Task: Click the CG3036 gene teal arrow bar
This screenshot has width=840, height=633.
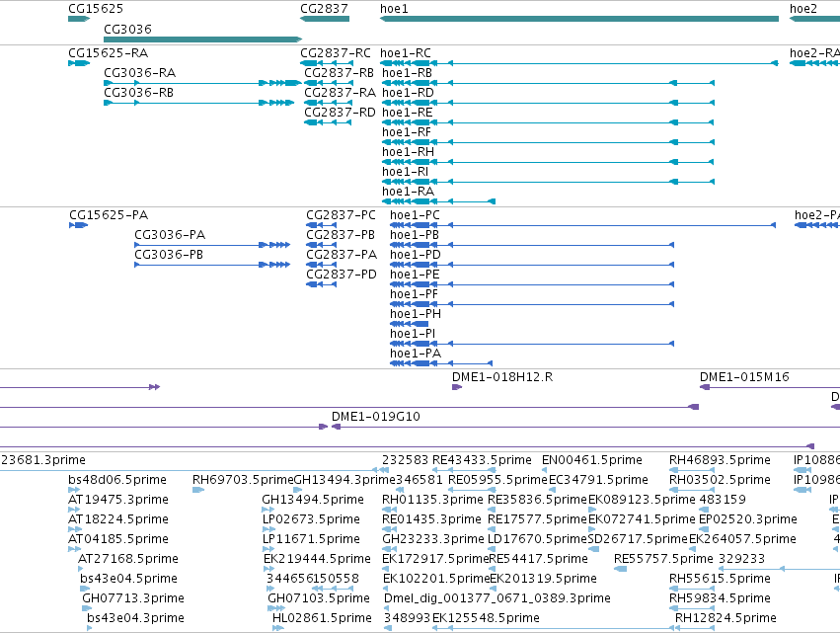Action: coord(202,40)
